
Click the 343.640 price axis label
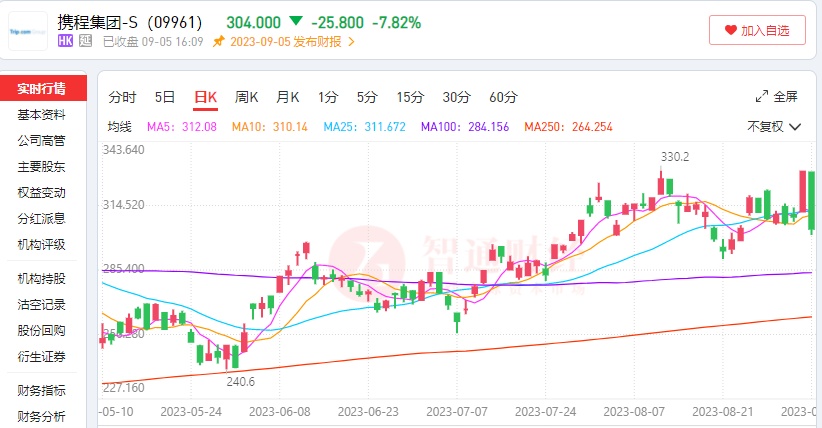click(x=123, y=149)
